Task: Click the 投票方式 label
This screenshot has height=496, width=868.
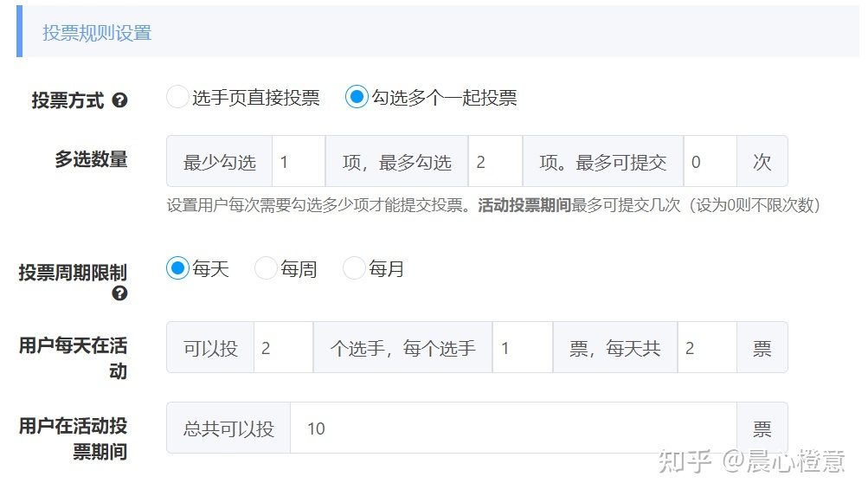Action: pyautogui.click(x=68, y=100)
